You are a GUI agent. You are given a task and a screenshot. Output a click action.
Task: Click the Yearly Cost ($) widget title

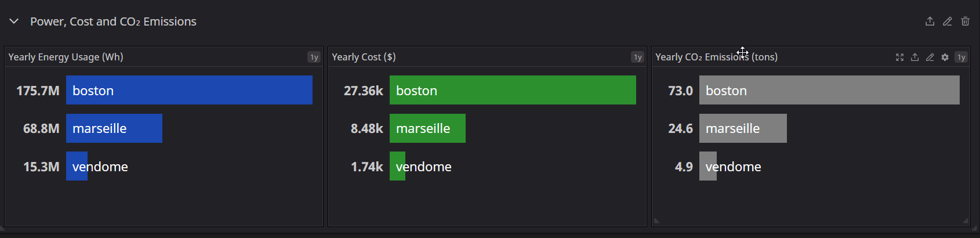[x=364, y=57]
